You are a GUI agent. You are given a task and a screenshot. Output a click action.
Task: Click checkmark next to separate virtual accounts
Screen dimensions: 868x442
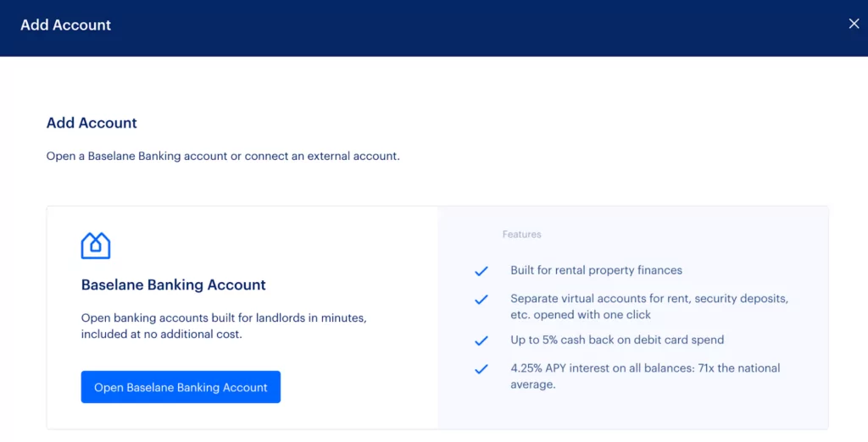481,299
